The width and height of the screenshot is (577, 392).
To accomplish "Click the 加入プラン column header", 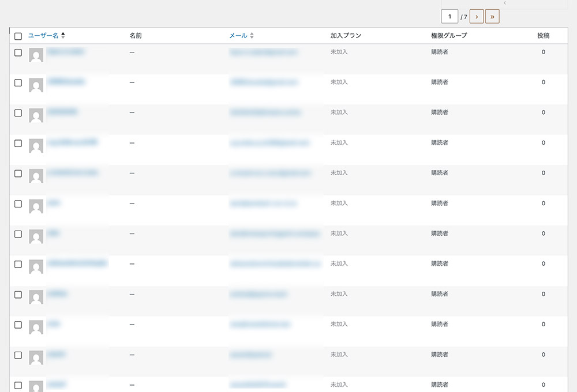I will point(346,35).
